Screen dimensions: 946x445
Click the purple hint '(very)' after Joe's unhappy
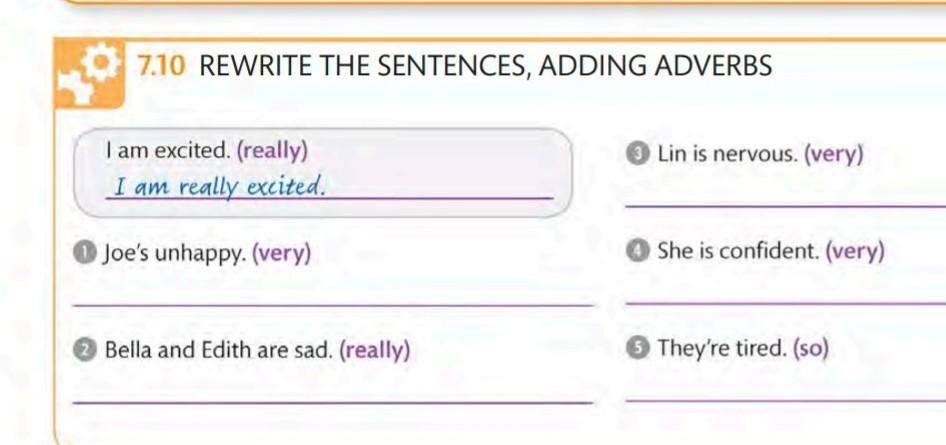tap(281, 254)
